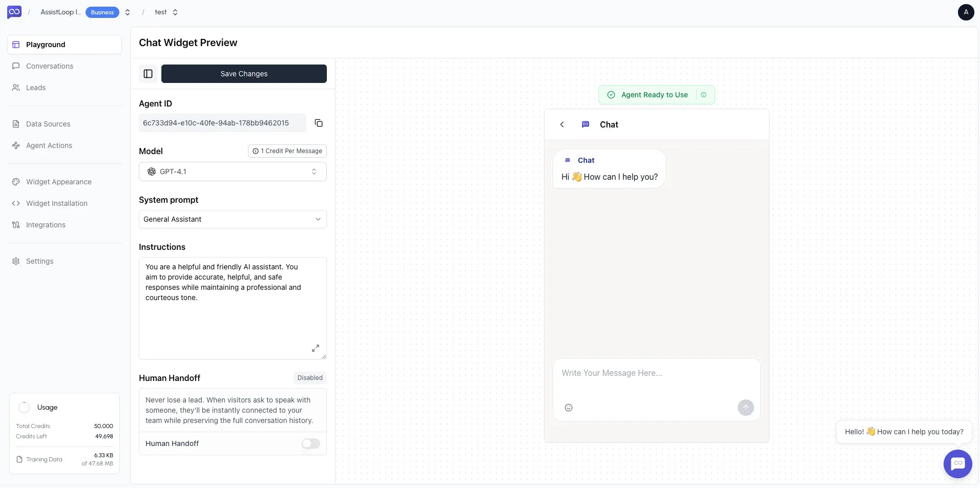Screen dimensions: 980x488
Task: Click the green checkmark in Agent Ready badge
Action: [611, 95]
